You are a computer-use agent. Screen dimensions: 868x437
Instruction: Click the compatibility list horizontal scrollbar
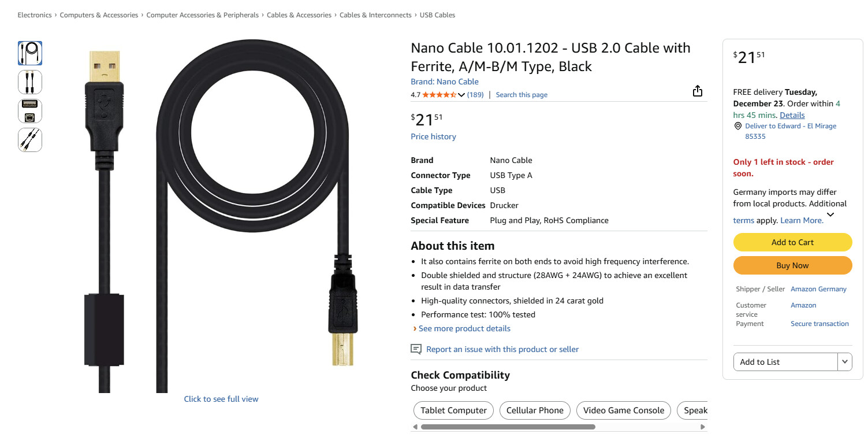point(508,427)
